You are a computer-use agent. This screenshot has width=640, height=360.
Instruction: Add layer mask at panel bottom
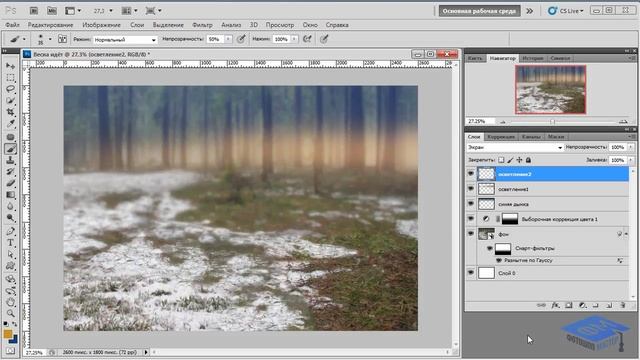[569, 305]
